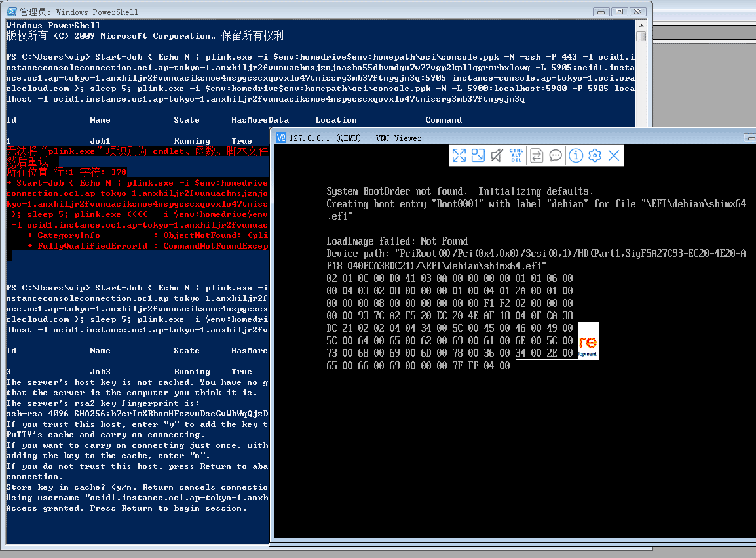The image size is (756, 558).
Task: Click the muted speaker icon in VNC toolbar
Action: pyautogui.click(x=497, y=155)
